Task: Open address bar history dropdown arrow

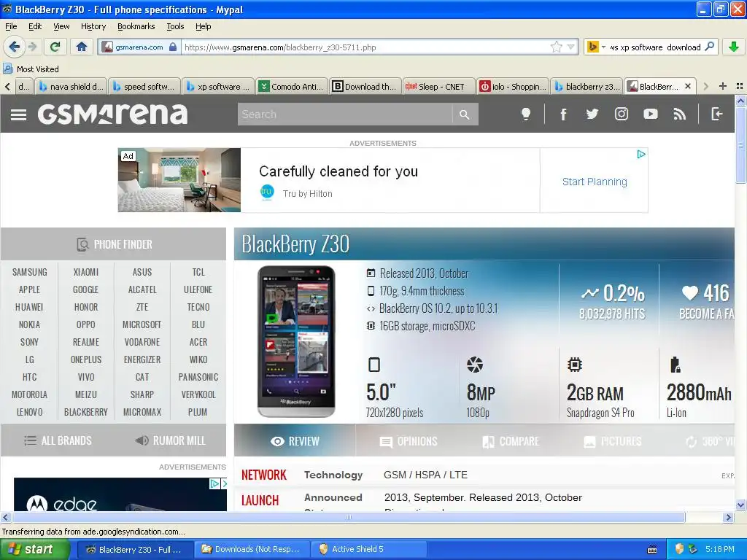Action: 570,47
